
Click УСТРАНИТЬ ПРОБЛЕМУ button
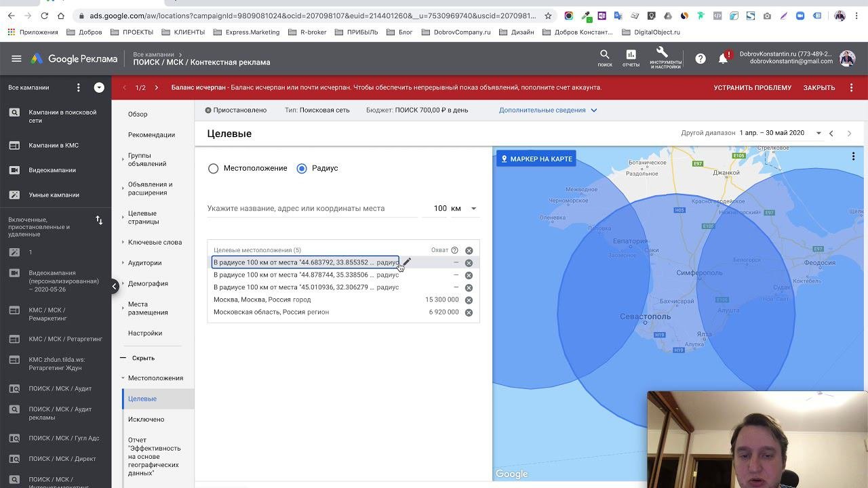[x=752, y=87]
